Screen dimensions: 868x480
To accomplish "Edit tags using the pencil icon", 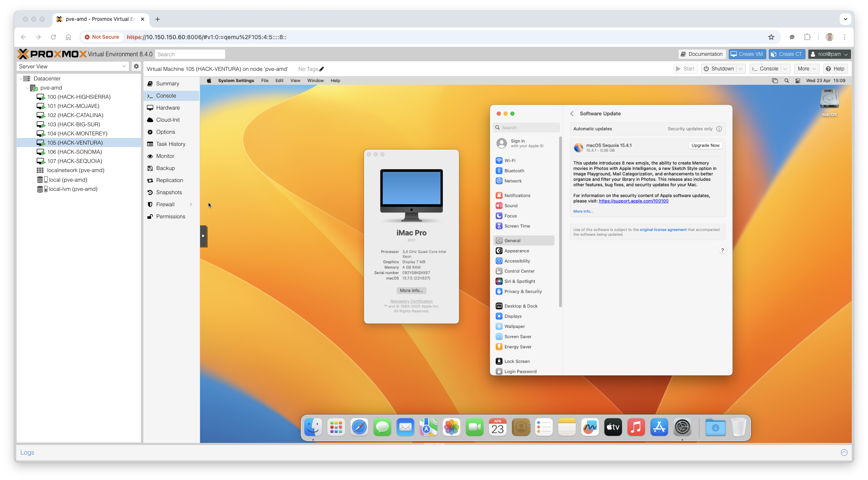I will 321,69.
